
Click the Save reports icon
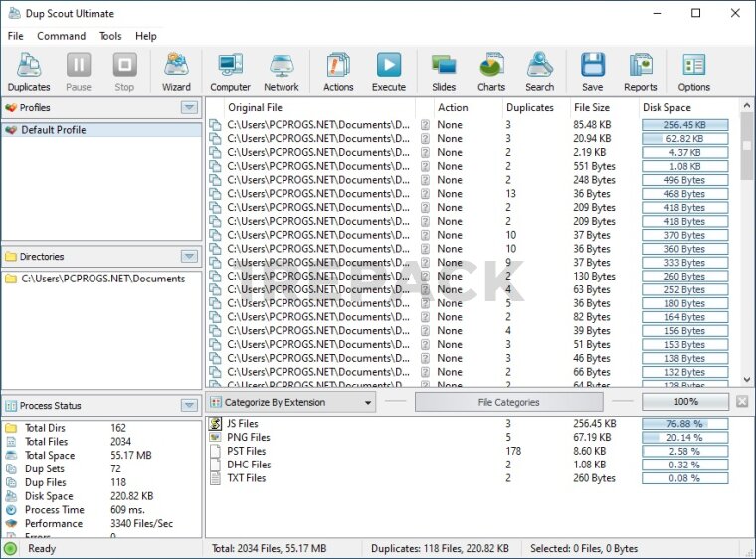(593, 72)
